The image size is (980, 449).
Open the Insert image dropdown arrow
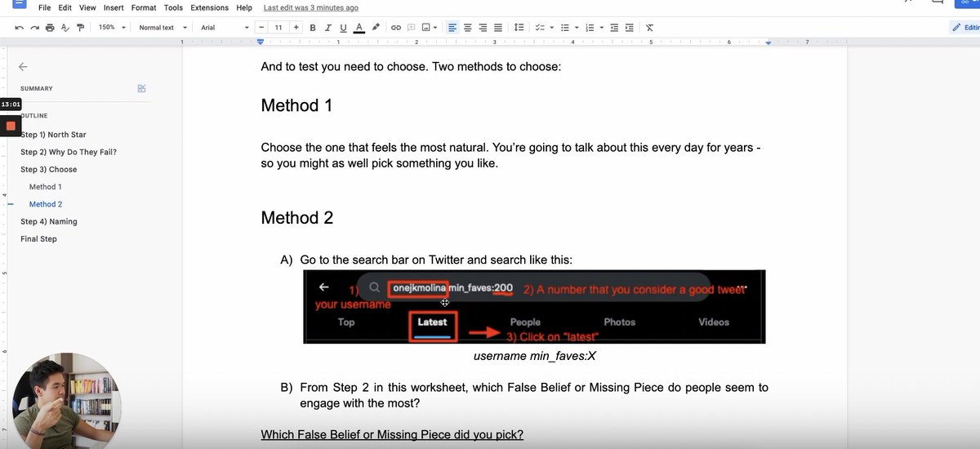pos(437,28)
